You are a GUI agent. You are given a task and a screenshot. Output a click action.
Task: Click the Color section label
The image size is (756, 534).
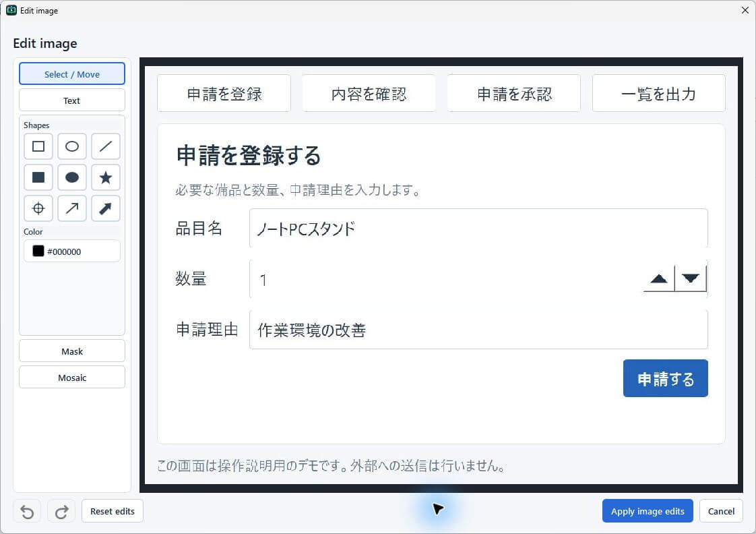[33, 231]
